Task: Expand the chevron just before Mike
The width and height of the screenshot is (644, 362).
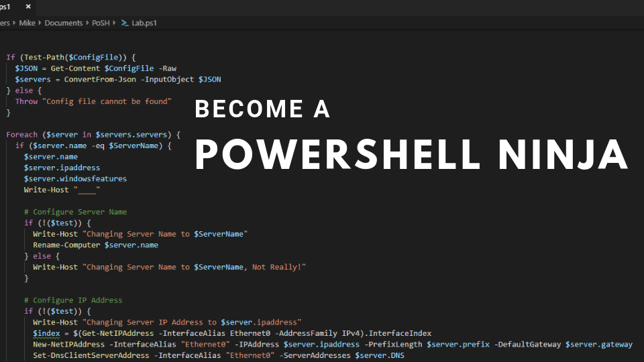Action: pos(14,23)
